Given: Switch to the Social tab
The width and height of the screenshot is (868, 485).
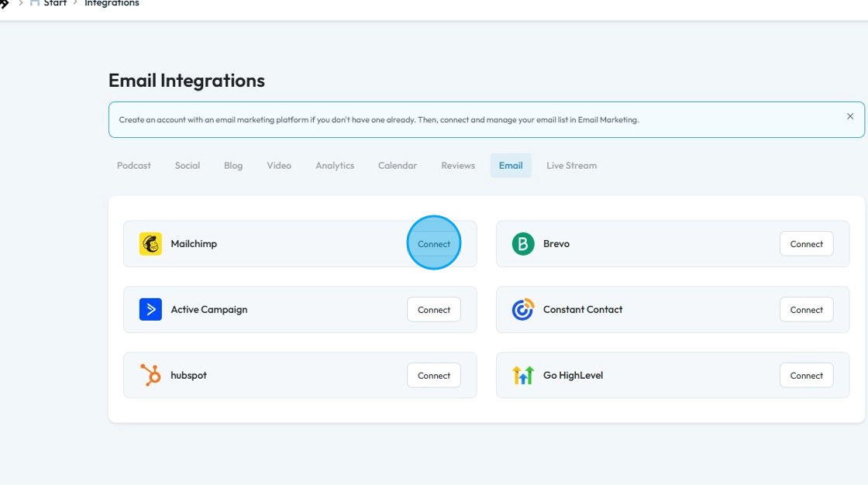Looking at the screenshot, I should (188, 166).
